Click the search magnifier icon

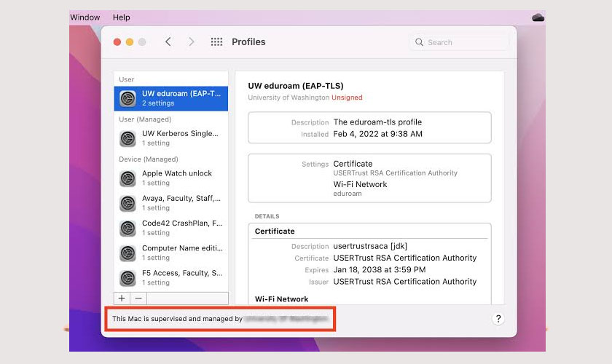419,42
